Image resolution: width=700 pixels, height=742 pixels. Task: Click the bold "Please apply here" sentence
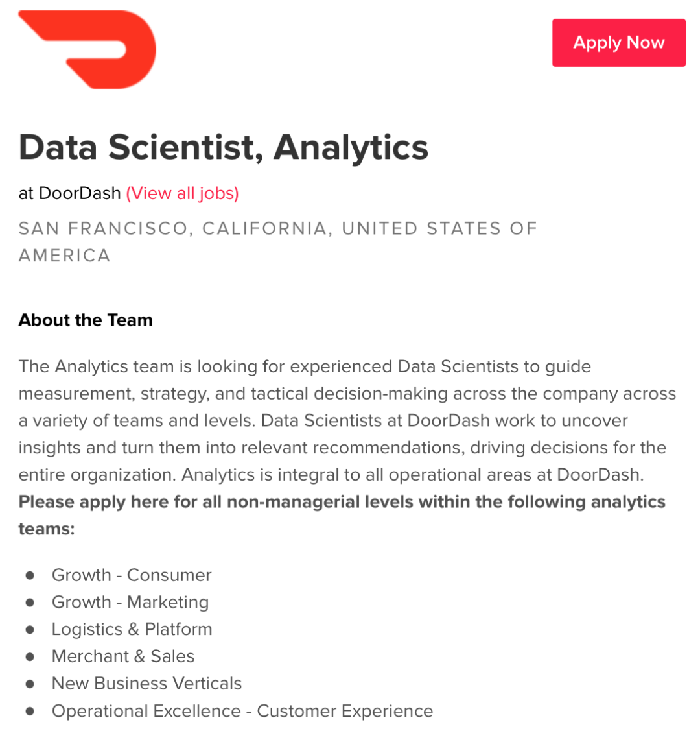tap(342, 502)
